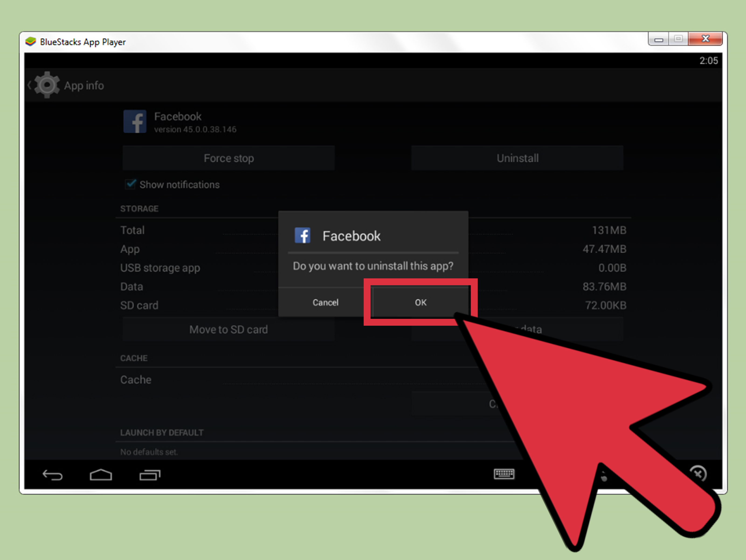This screenshot has height=560, width=746.
Task: Minimize the BlueStacks App Player window
Action: 658,39
